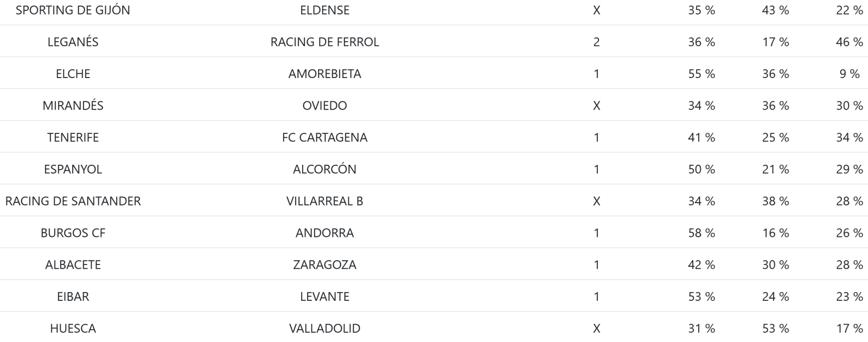This screenshot has height=342, width=868.
Task: Select Oviedo in the away column
Action: click(x=324, y=106)
